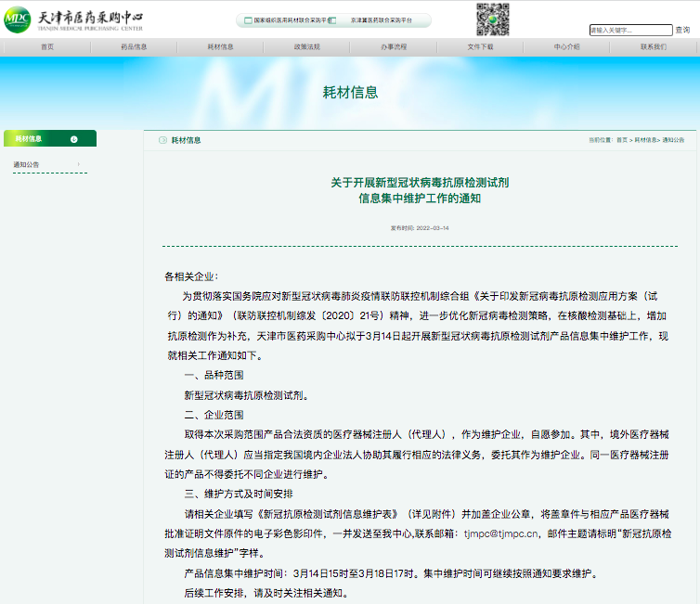Click the 查询 search button
This screenshot has height=604, width=700.
click(x=682, y=30)
